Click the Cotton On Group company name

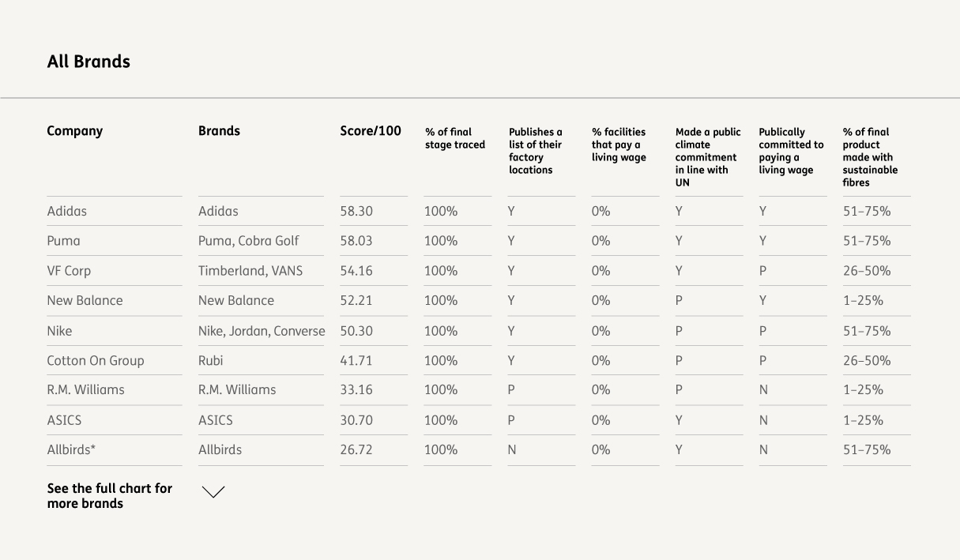[96, 361]
